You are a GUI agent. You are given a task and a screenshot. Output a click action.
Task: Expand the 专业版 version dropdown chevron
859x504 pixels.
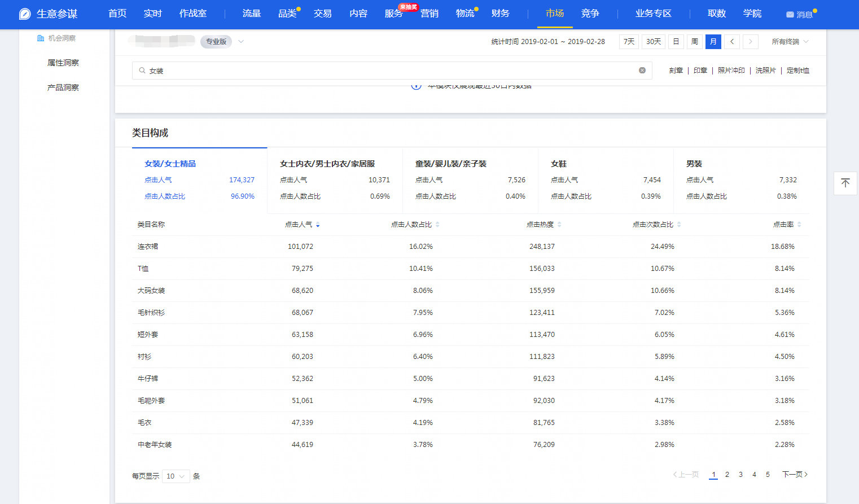[x=241, y=42]
